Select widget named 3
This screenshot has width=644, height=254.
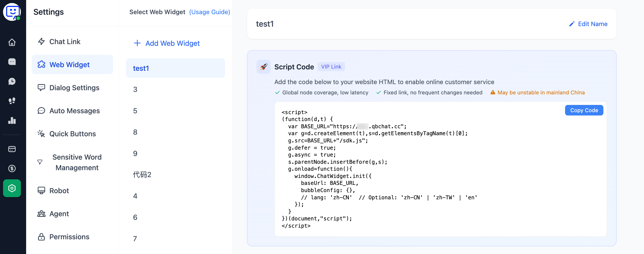[175, 89]
